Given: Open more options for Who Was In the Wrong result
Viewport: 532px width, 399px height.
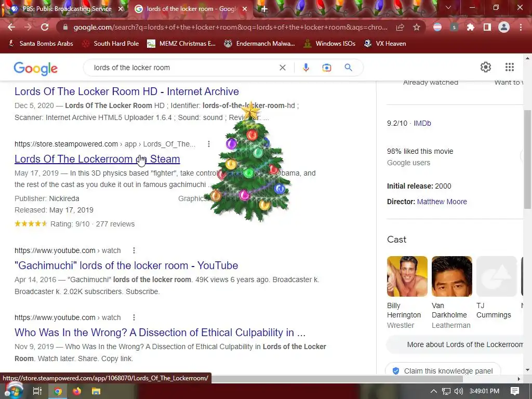Looking at the screenshot, I should click(134, 317).
